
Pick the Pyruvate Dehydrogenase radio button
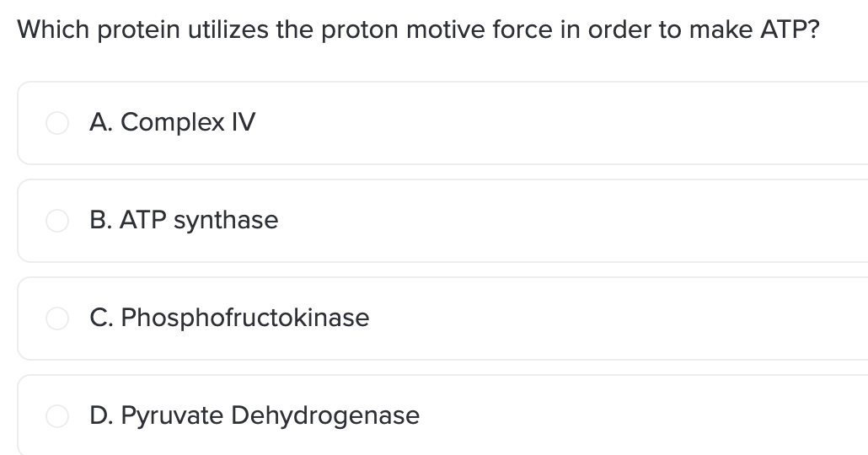tap(57, 415)
